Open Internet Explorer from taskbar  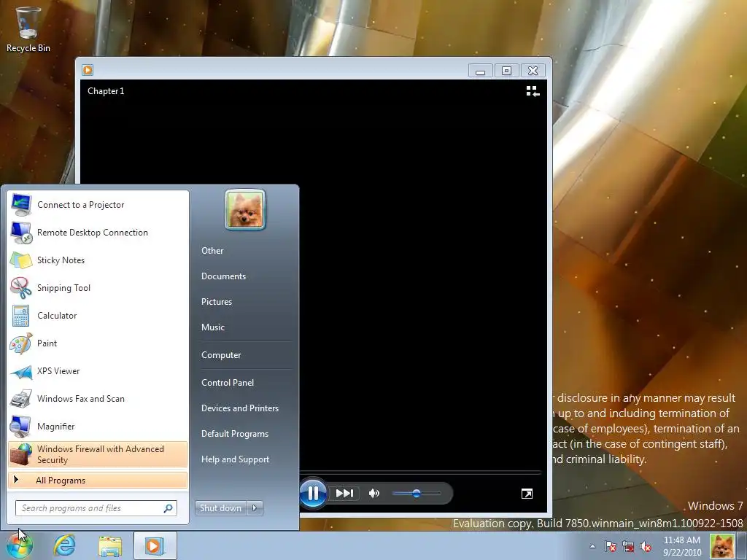(64, 545)
